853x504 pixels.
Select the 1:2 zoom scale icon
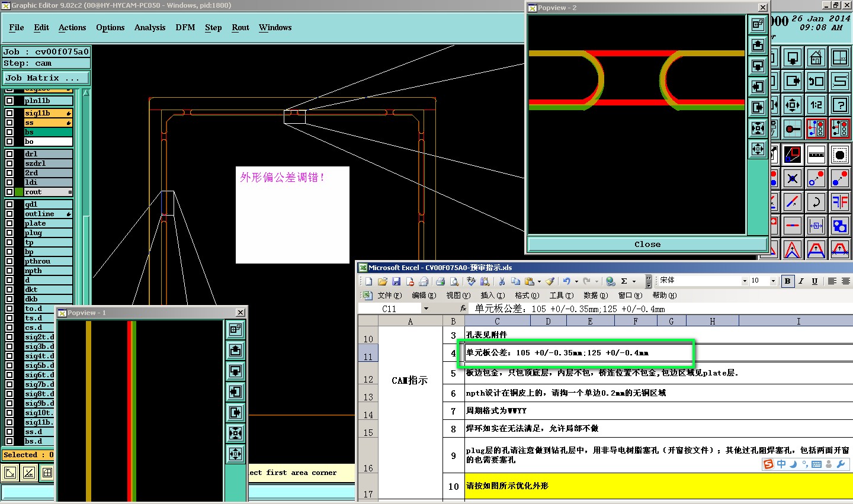point(816,105)
